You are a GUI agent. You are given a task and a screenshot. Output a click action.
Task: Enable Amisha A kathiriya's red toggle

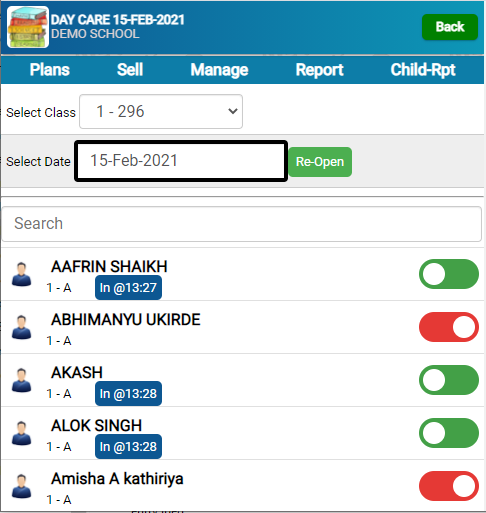coord(449,486)
